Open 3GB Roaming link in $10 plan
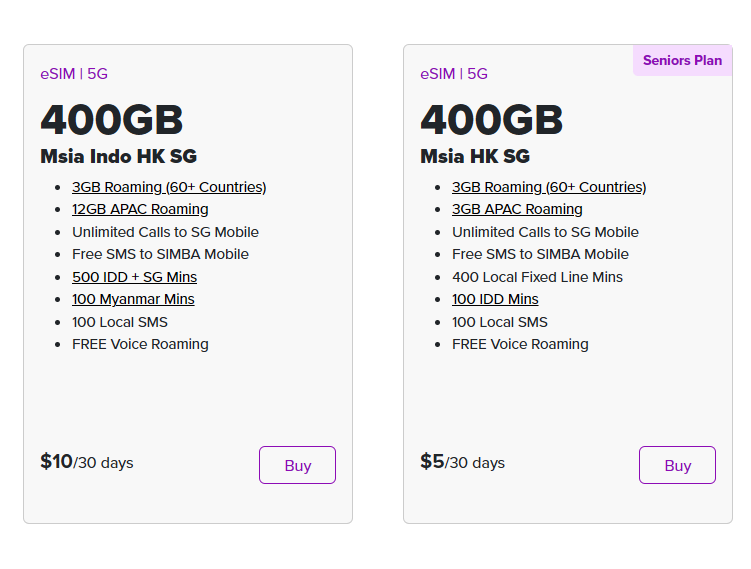 (169, 187)
